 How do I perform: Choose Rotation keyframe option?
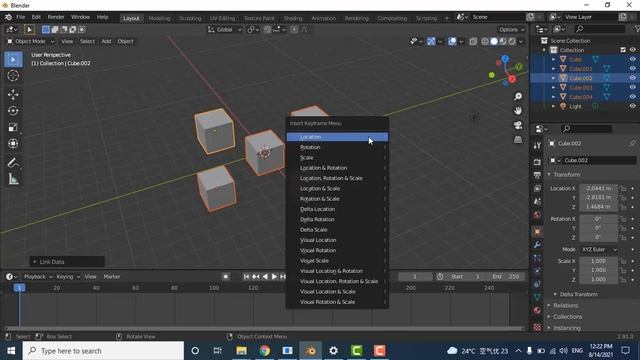337,147
